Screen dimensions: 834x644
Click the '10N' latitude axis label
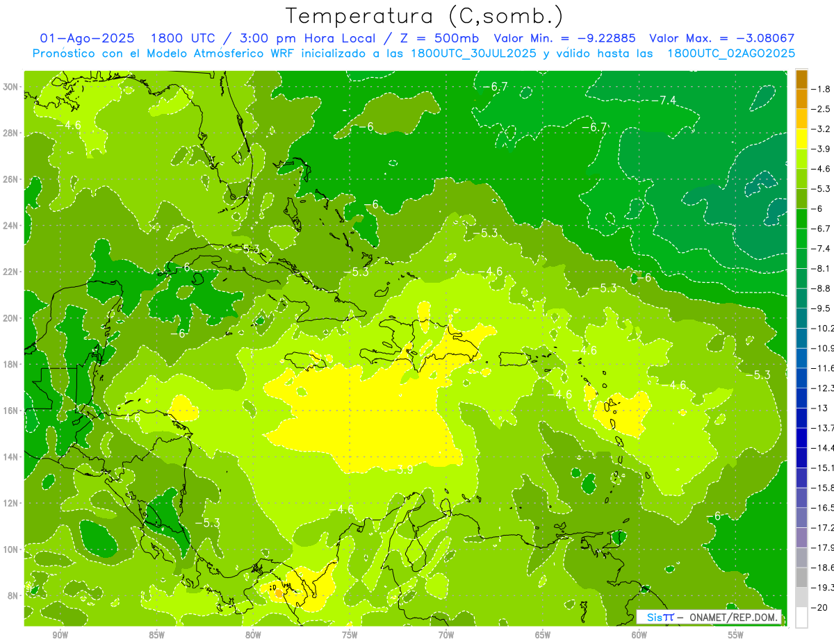(12, 550)
